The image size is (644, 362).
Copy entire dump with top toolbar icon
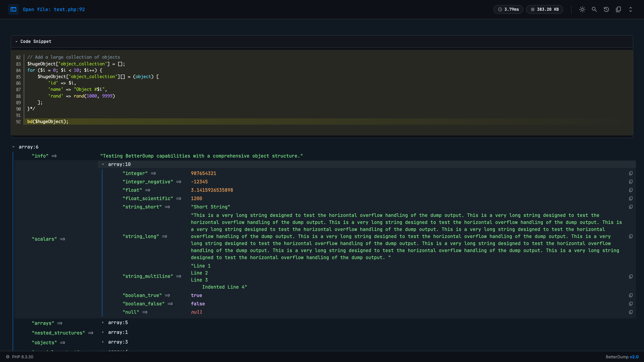(618, 9)
